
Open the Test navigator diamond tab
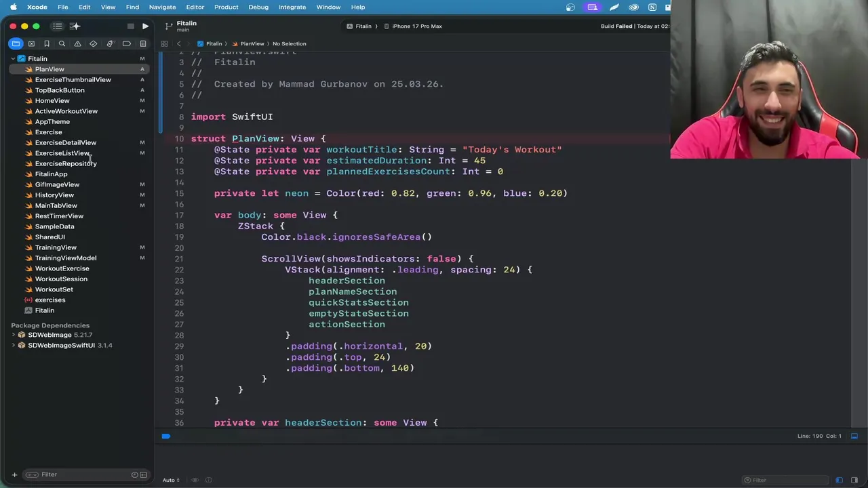94,43
